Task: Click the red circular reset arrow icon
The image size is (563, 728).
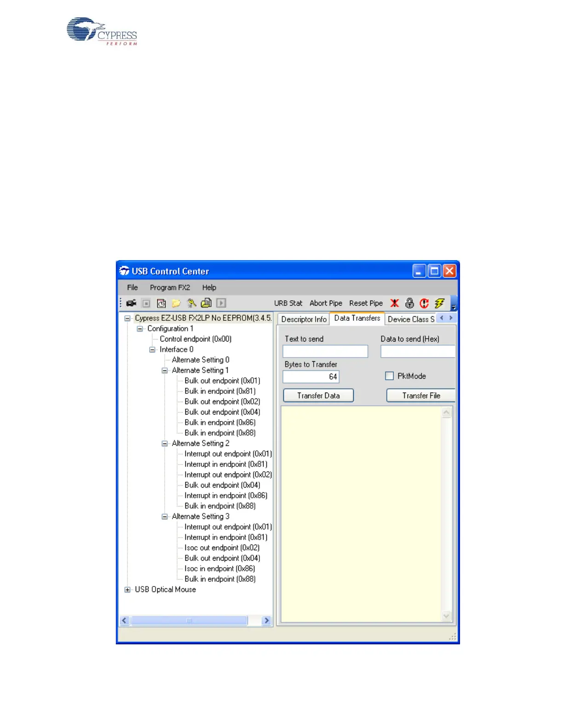Action: tap(424, 303)
